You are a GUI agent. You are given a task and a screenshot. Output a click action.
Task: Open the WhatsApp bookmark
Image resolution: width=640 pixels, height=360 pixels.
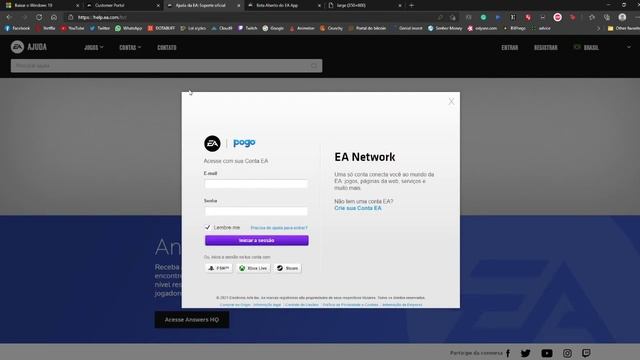pos(129,28)
